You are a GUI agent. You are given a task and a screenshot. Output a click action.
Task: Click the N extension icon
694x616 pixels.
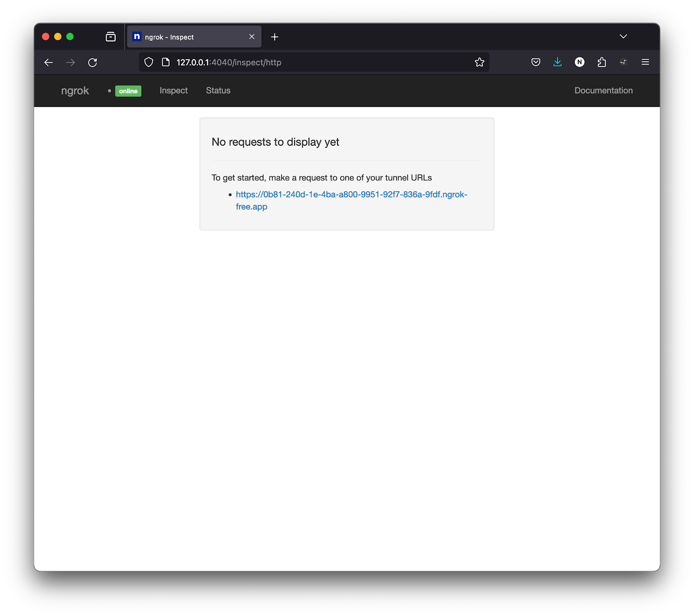(x=579, y=62)
